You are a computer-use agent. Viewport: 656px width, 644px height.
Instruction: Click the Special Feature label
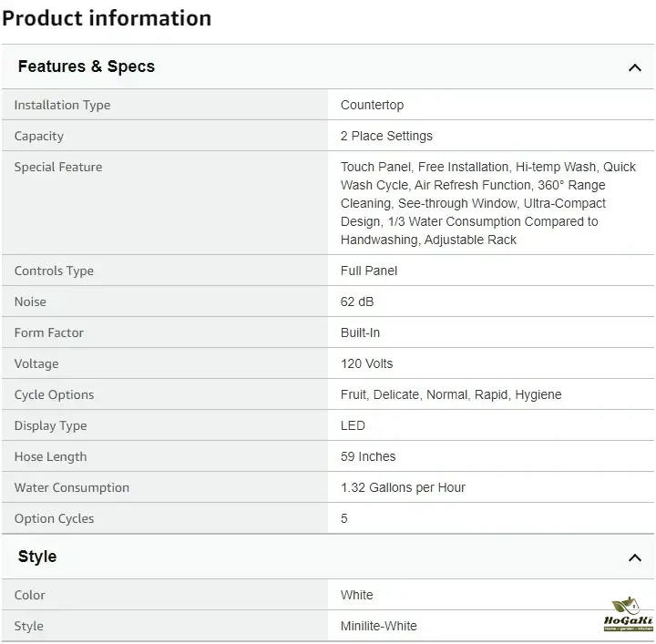(58, 167)
